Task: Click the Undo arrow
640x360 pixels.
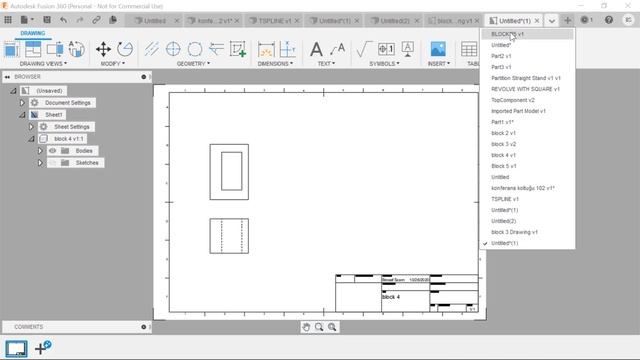Action: pos(63,20)
